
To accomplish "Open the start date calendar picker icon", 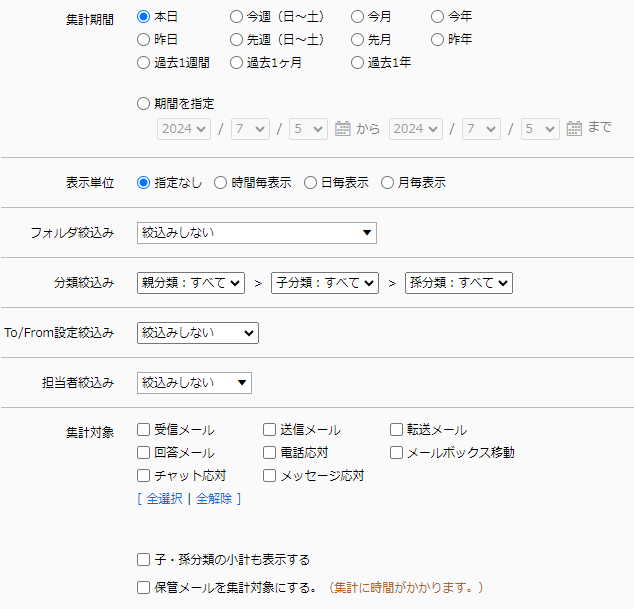I will (x=342, y=129).
